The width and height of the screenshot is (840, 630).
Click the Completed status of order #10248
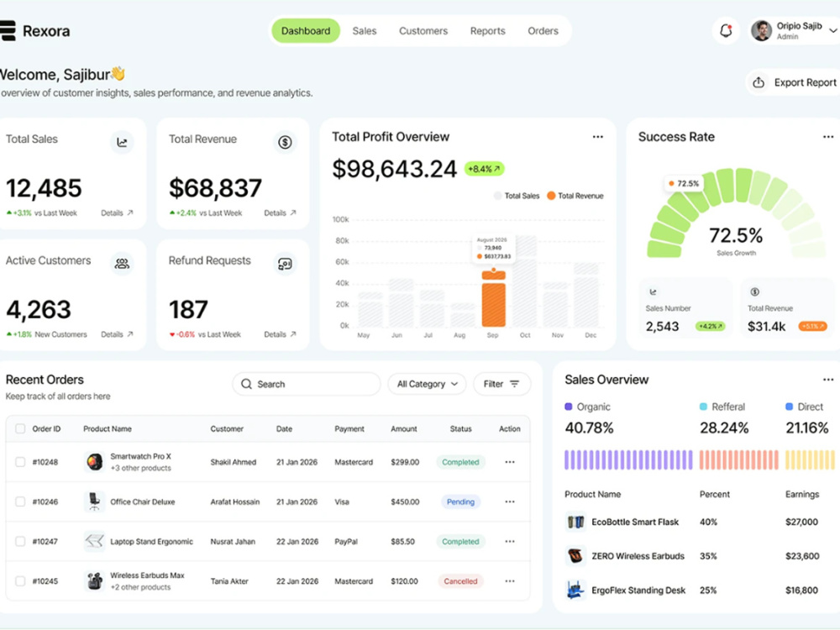[460, 462]
